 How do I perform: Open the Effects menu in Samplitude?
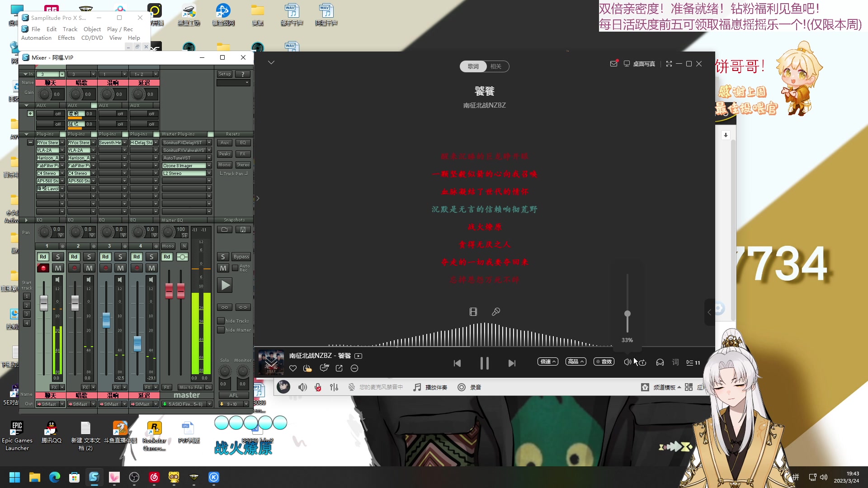66,38
